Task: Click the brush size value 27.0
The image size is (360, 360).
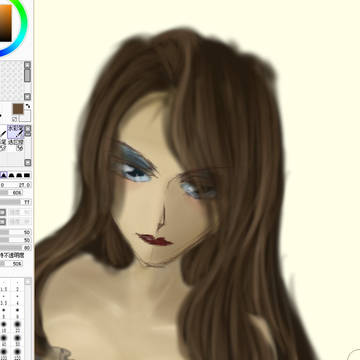Action: 25,185
